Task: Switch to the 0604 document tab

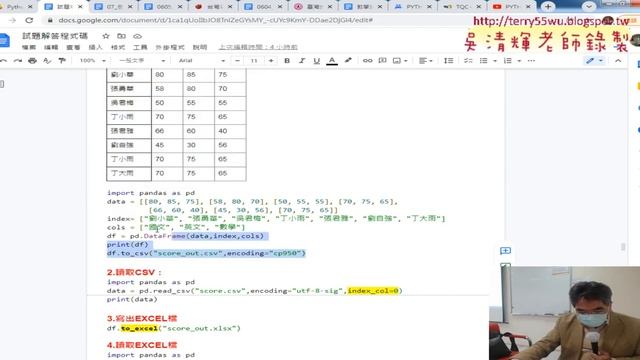Action: click(263, 7)
